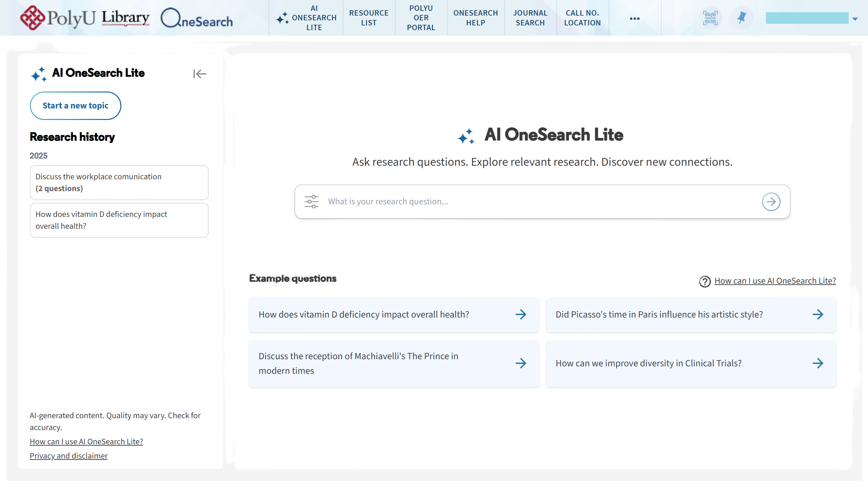This screenshot has height=488, width=868.
Task: Open Privacy and disclaimer link
Action: pos(68,456)
